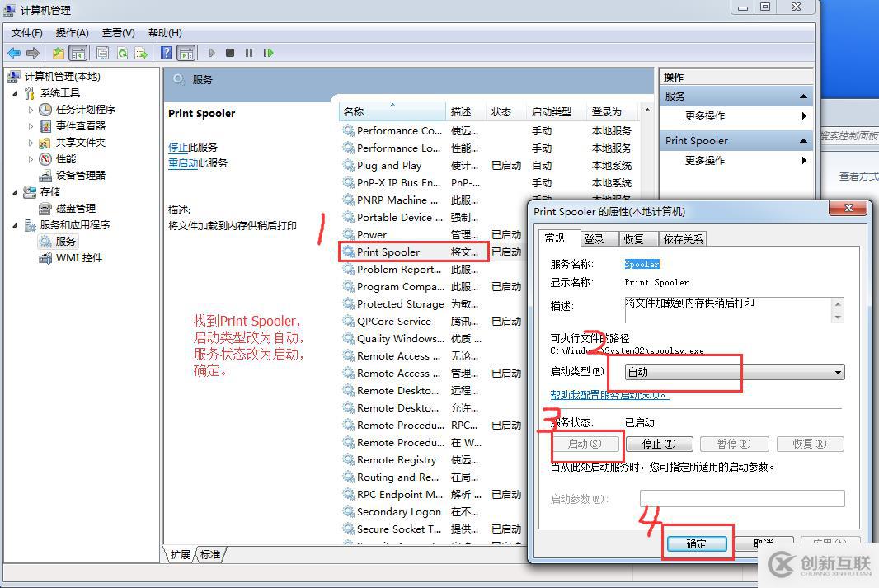Click the 停止(T) button
Image resolution: width=879 pixels, height=588 pixels.
click(660, 444)
